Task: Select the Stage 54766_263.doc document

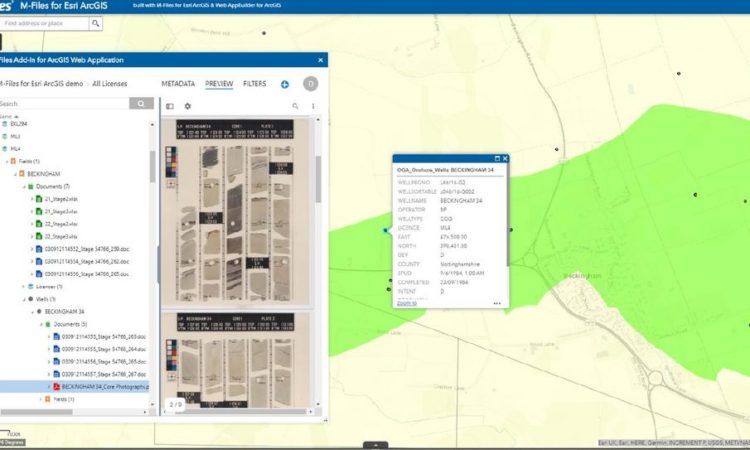Action: click(104, 337)
